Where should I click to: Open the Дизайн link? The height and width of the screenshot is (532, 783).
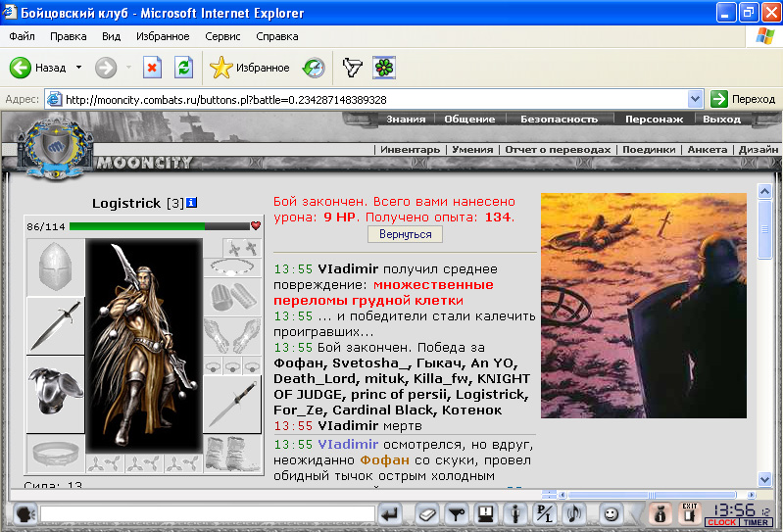(x=759, y=149)
